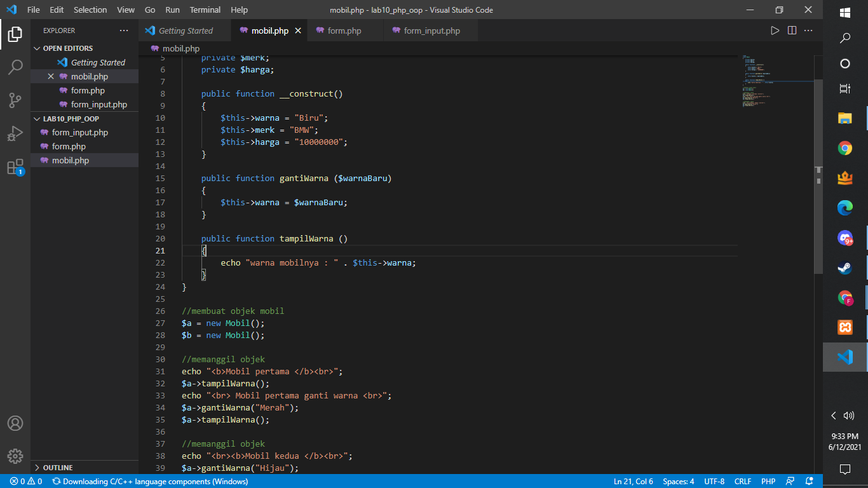
Task: Open the Terminal menu
Action: [205, 10]
